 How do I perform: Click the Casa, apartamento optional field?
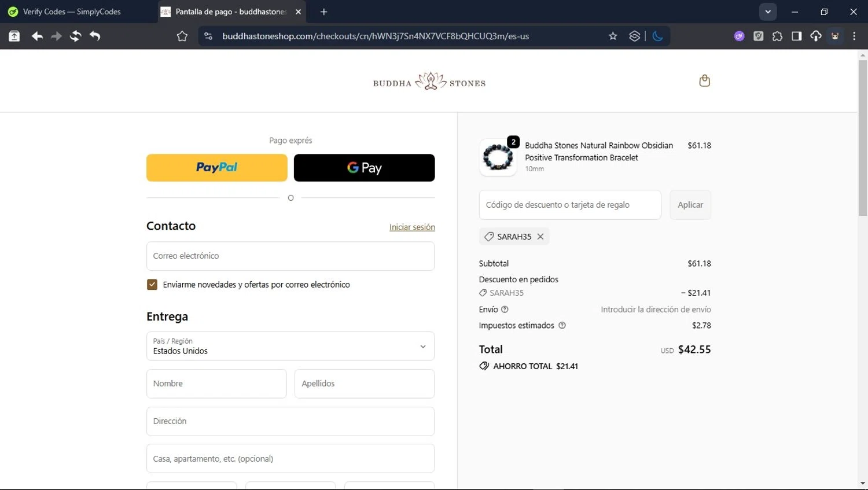pyautogui.click(x=290, y=459)
